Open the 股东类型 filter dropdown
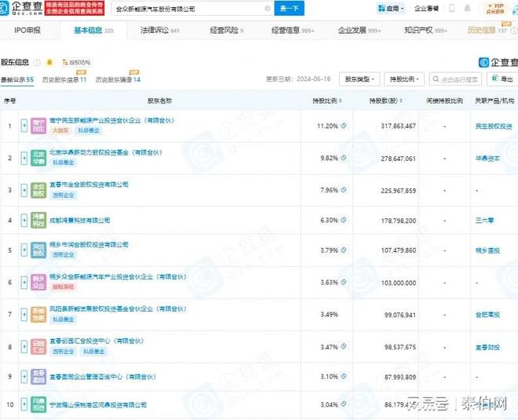This screenshot has width=518, height=420. click(359, 79)
